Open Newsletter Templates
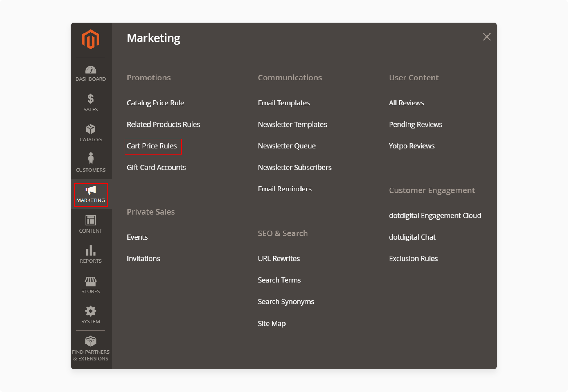Screen dimensions: 568x392 click(292, 125)
